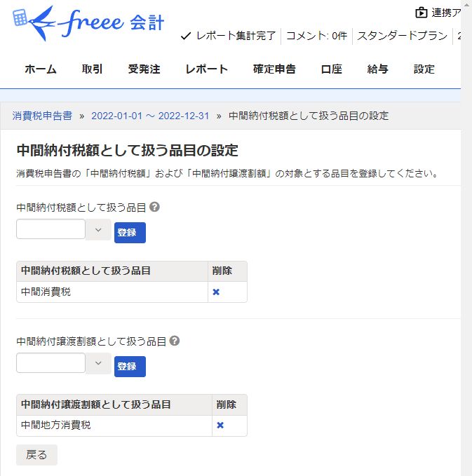Image resolution: width=472 pixels, height=476 pixels.
Task: Focus the 中間納付譲渡割額 item combo box field
Action: point(50,362)
